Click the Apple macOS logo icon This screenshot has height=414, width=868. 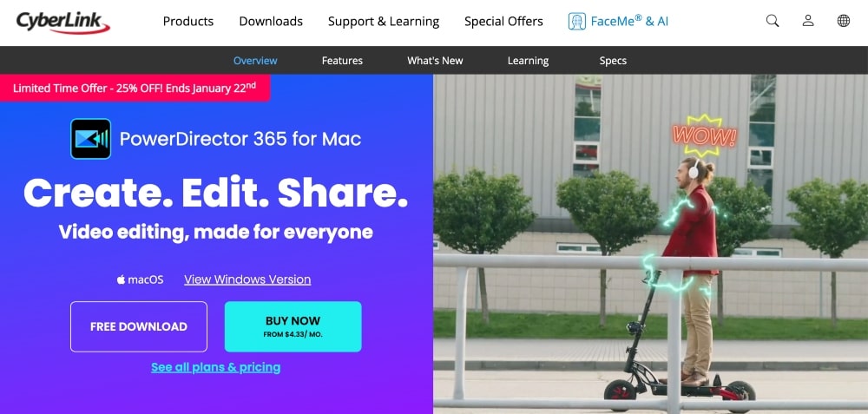pos(121,279)
